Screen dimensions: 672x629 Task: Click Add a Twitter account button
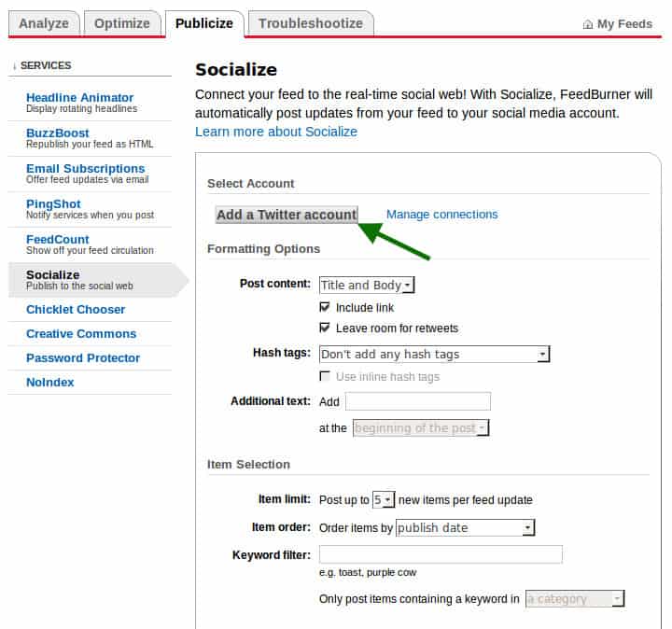(x=287, y=215)
